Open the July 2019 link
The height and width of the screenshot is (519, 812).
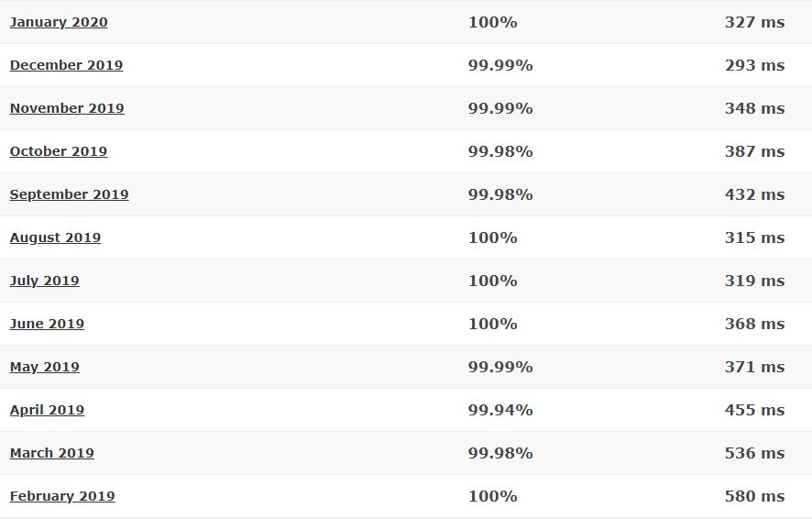[45, 281]
